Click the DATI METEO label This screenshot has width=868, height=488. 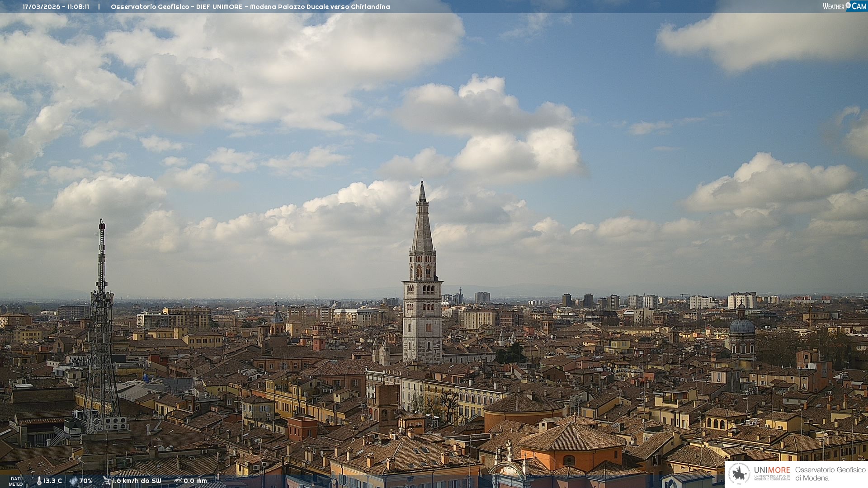(16, 481)
